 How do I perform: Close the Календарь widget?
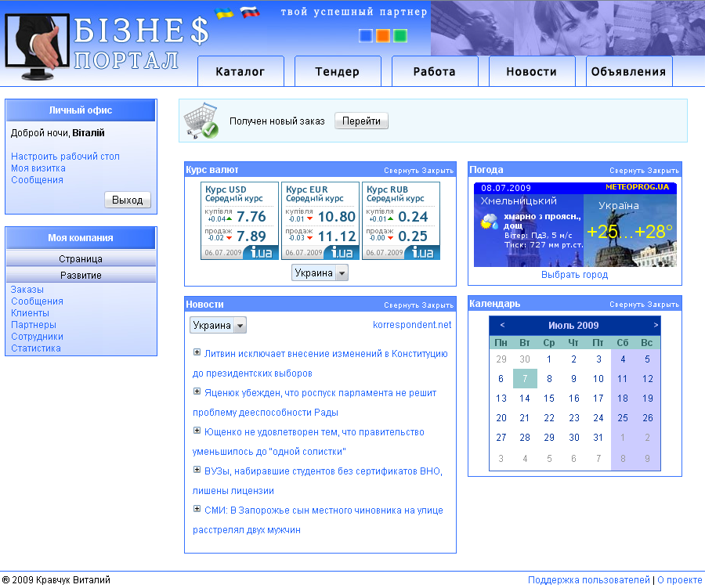tap(663, 305)
